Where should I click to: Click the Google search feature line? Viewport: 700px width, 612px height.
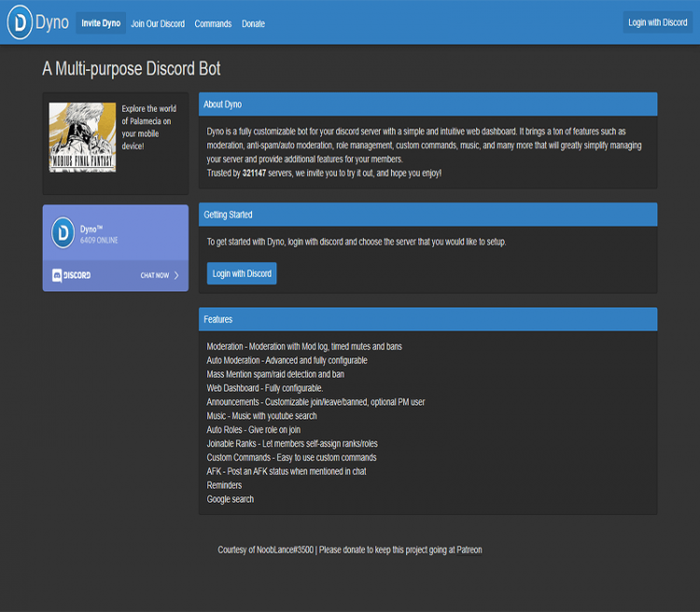230,499
